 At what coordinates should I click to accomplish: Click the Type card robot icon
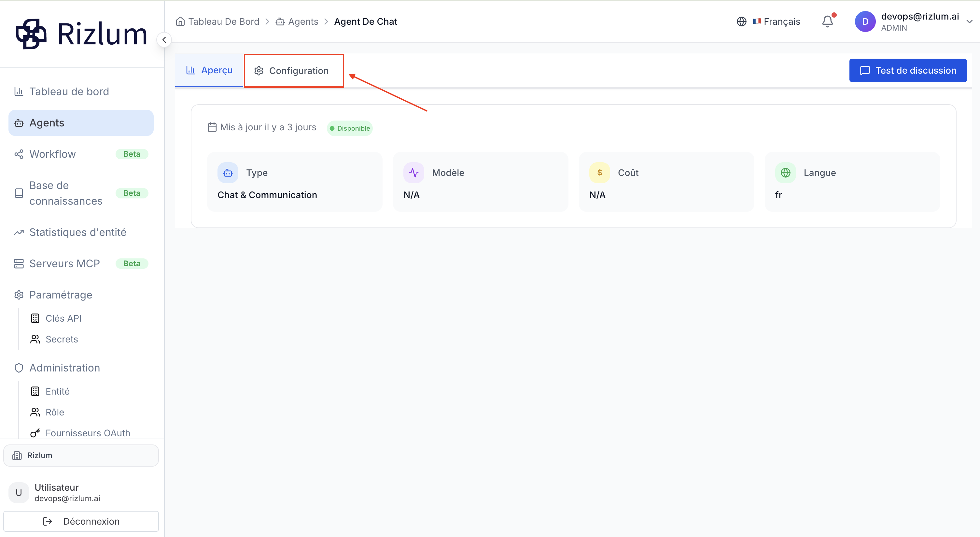click(x=228, y=173)
